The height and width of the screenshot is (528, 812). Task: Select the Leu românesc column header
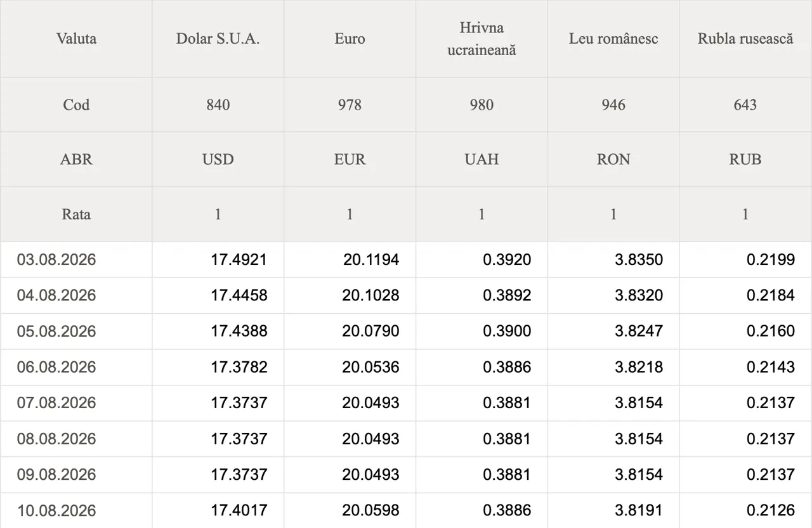(x=613, y=39)
